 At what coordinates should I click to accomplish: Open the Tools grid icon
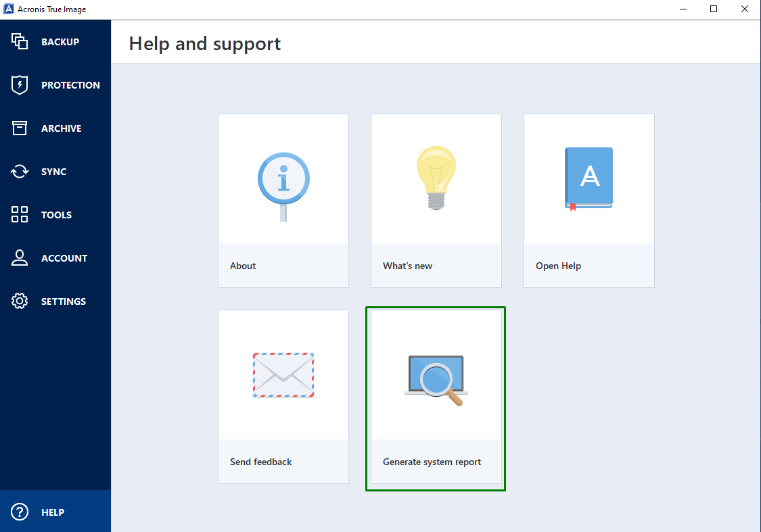[20, 214]
